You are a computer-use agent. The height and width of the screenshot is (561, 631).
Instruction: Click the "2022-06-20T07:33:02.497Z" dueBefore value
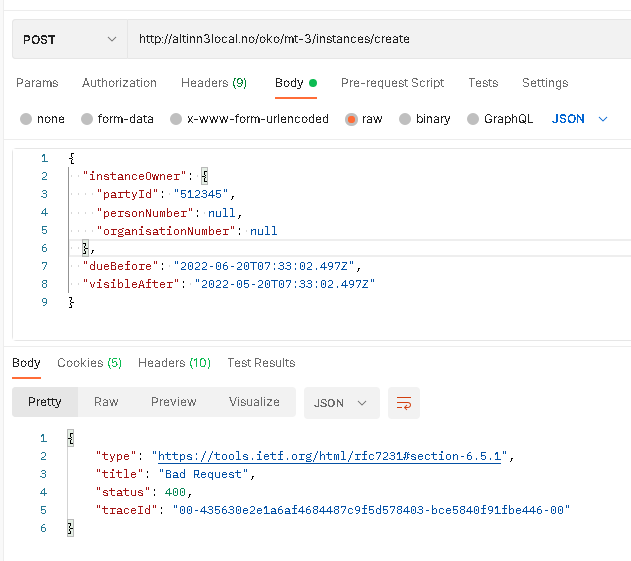pos(264,266)
